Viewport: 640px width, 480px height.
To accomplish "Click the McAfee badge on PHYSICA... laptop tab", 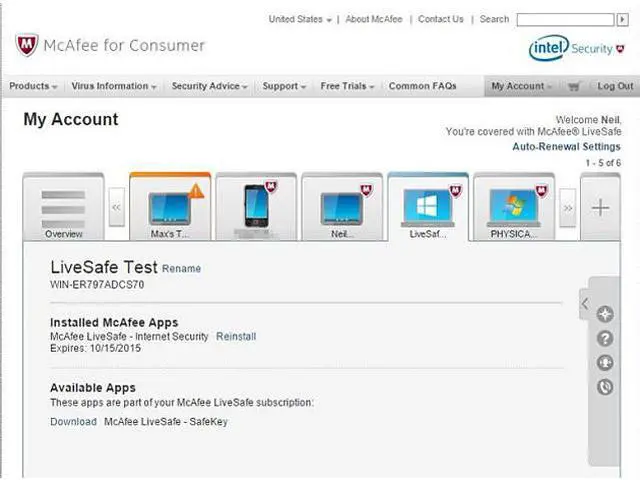I will coord(542,191).
